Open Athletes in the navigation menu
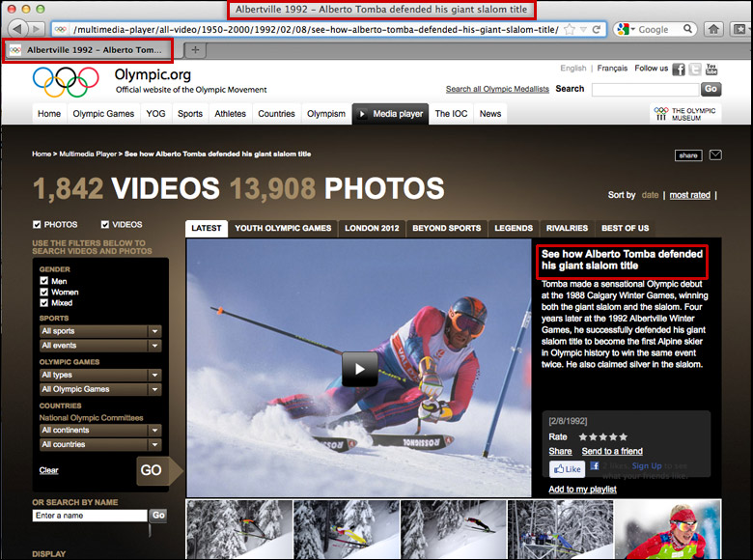Screen dimensions: 753x560 coord(230,113)
